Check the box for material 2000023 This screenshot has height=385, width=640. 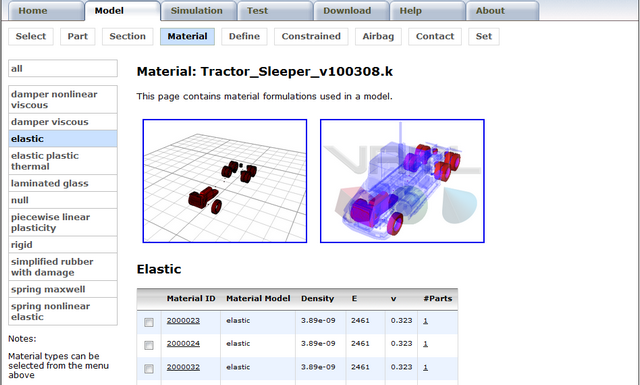[x=149, y=322]
